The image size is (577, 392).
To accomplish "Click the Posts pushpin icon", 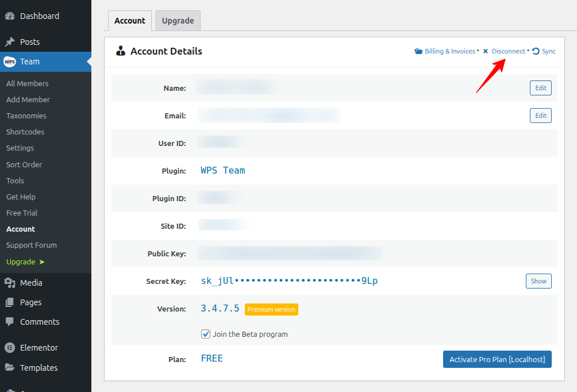I will (x=10, y=42).
